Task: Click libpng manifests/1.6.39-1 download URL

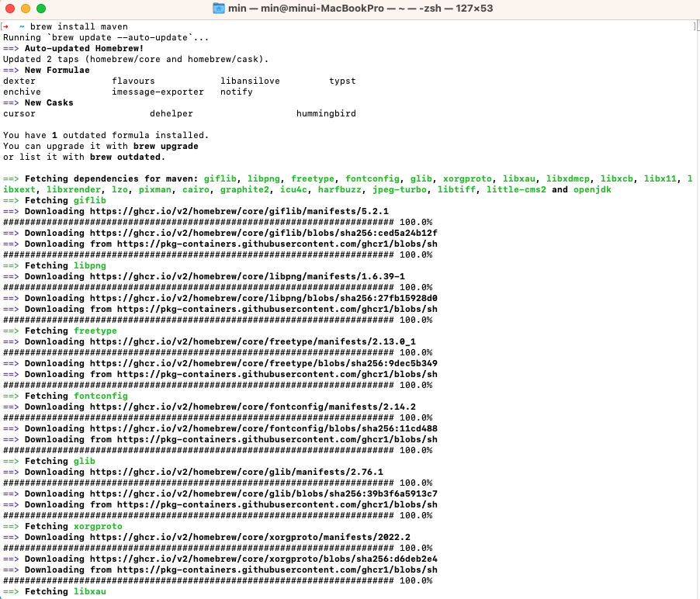Action: tap(248, 276)
